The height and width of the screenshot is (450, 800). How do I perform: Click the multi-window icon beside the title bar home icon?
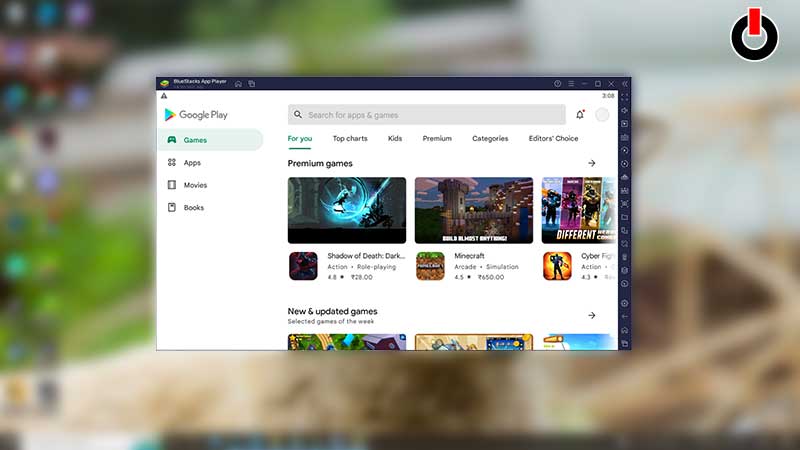tap(252, 84)
